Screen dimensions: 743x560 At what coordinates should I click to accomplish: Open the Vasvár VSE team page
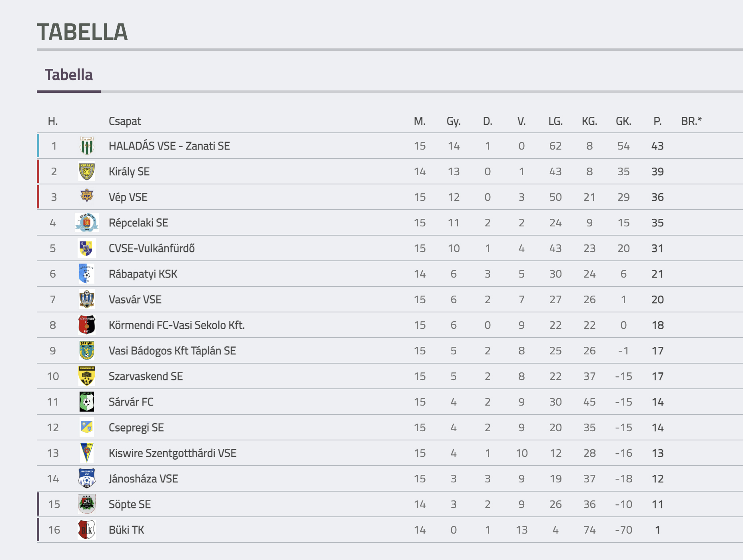tap(135, 300)
